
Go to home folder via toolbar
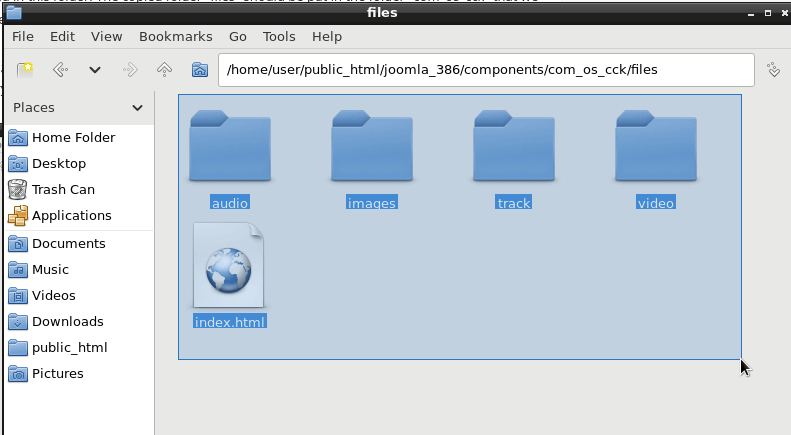pyautogui.click(x=200, y=70)
